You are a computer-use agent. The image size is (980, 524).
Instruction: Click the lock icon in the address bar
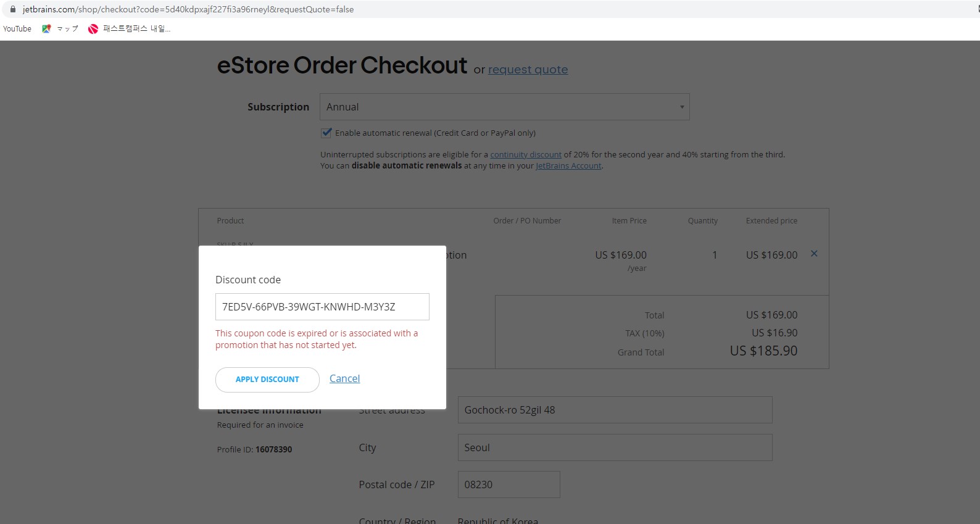pos(12,9)
